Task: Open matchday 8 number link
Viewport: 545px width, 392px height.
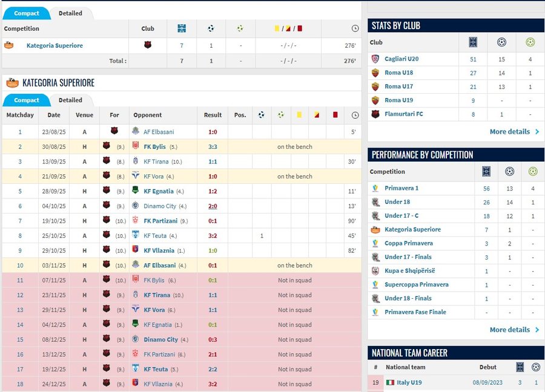Action: click(x=20, y=235)
